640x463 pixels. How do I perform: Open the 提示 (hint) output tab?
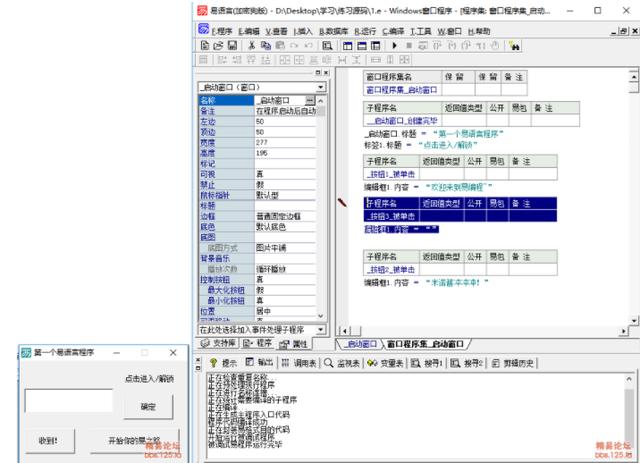[224, 362]
